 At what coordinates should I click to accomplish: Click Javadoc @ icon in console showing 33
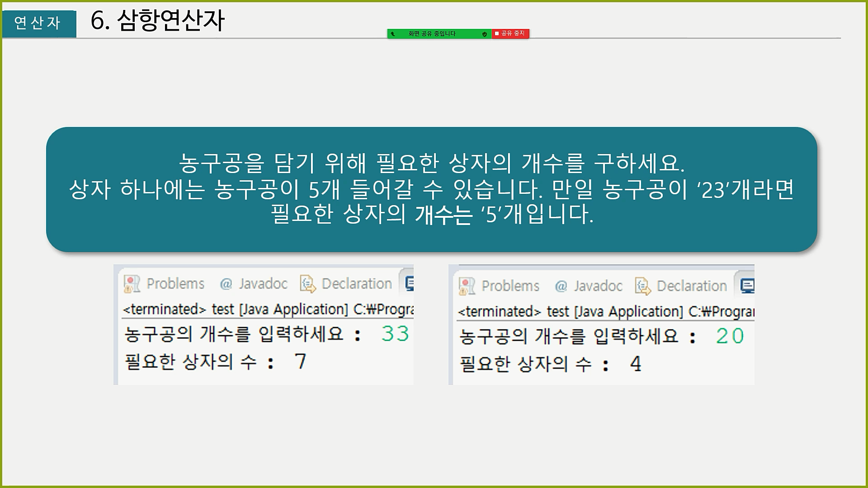click(x=226, y=284)
